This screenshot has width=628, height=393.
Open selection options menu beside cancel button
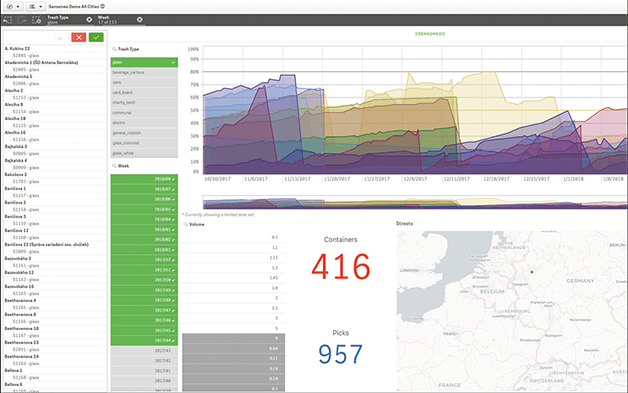[59, 38]
